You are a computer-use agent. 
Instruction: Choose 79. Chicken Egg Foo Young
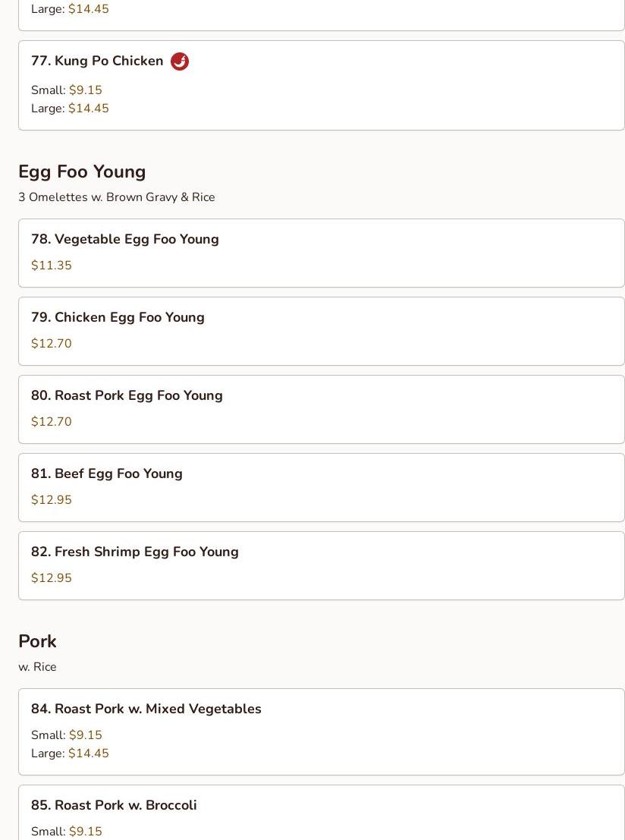tap(118, 318)
